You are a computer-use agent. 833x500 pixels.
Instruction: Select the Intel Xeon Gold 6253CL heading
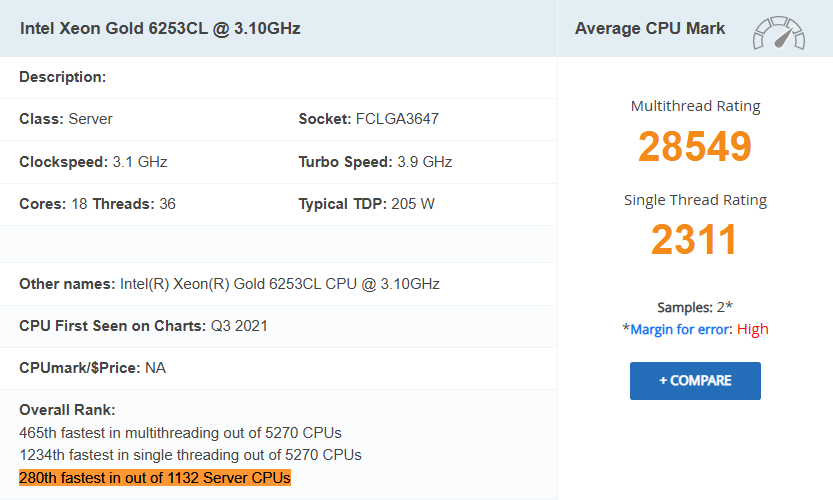(x=160, y=28)
